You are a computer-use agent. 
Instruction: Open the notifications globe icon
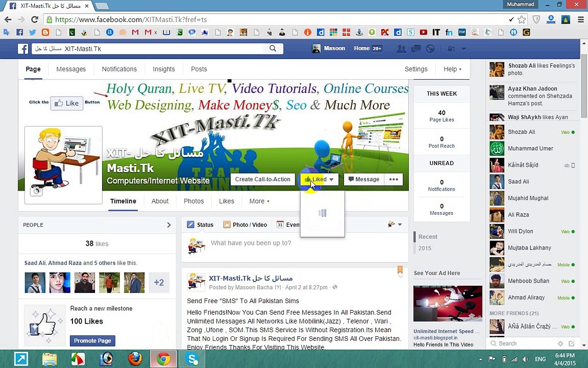click(x=430, y=49)
